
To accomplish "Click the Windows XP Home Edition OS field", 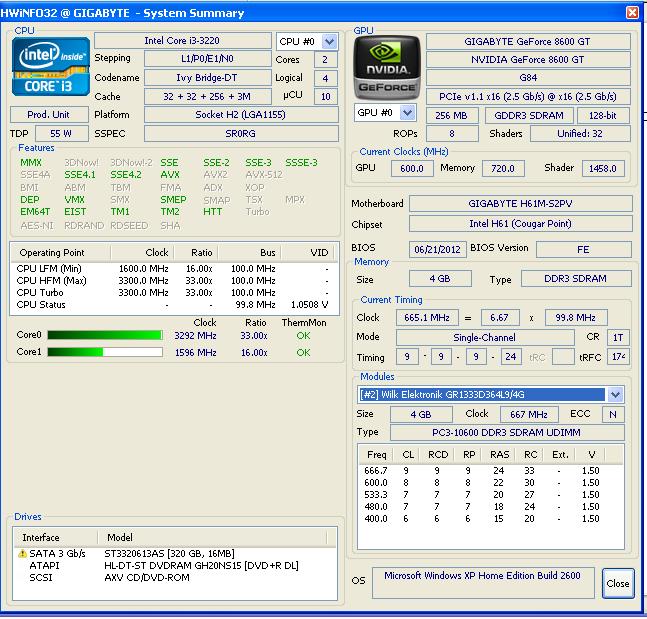I will [x=483, y=582].
